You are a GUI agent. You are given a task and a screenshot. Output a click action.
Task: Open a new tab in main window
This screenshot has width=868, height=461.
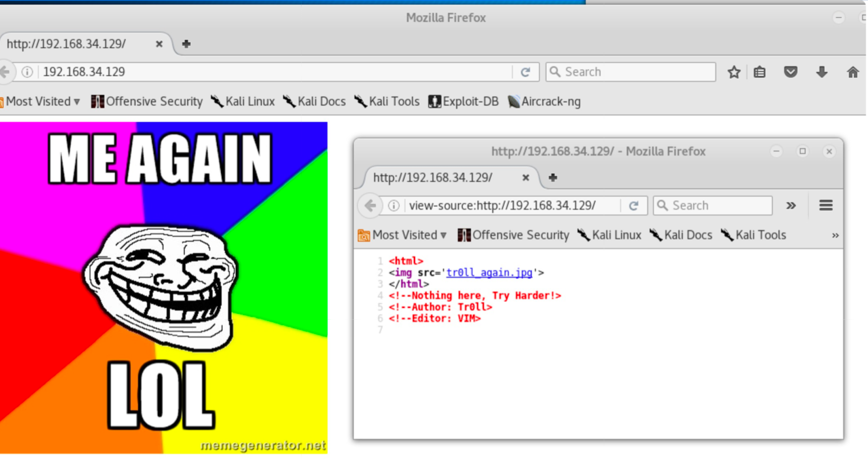[186, 44]
